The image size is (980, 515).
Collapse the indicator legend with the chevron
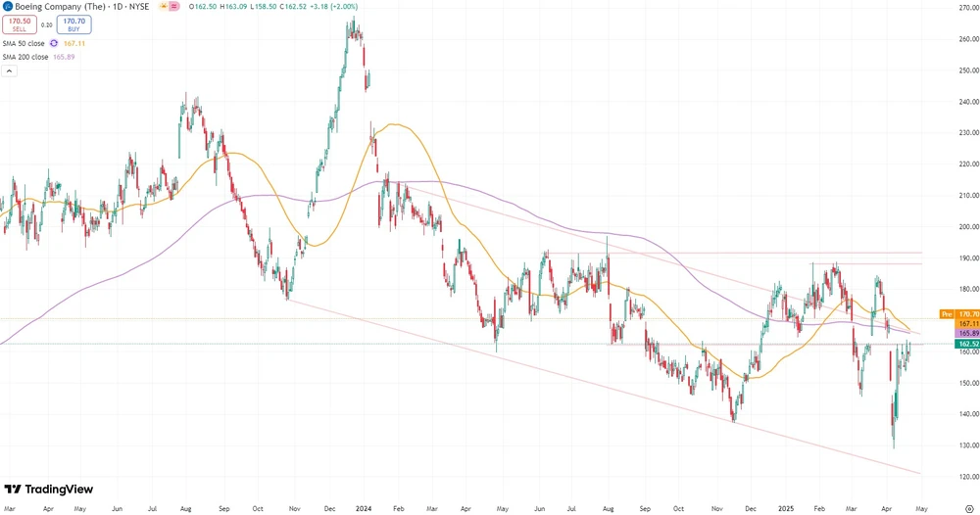tap(9, 70)
